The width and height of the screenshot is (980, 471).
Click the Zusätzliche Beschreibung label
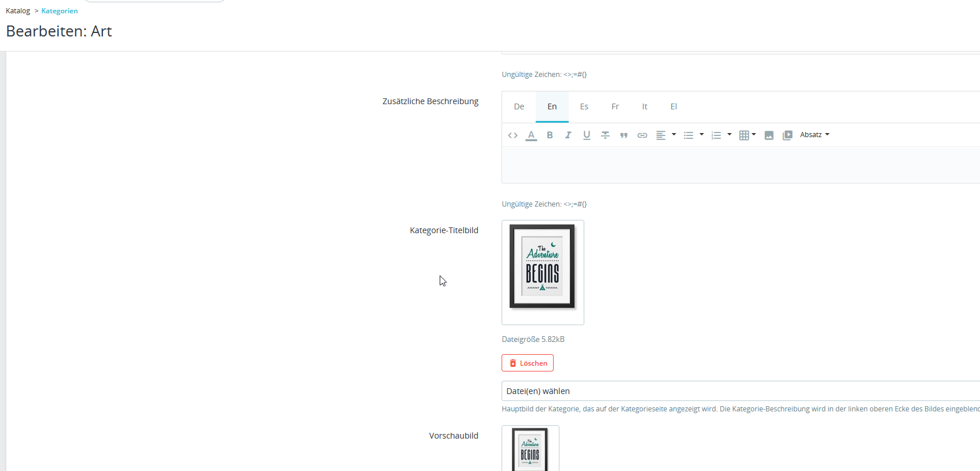point(430,101)
